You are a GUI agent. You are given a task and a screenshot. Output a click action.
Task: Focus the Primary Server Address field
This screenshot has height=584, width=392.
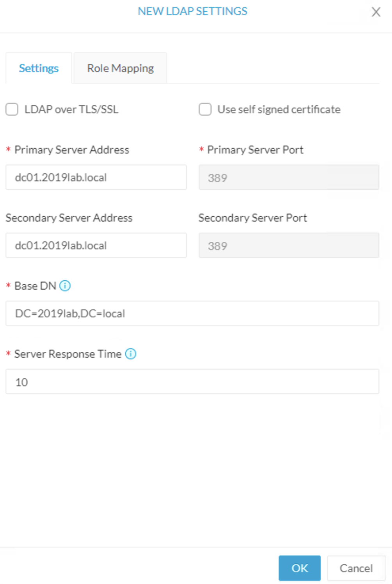[96, 177]
